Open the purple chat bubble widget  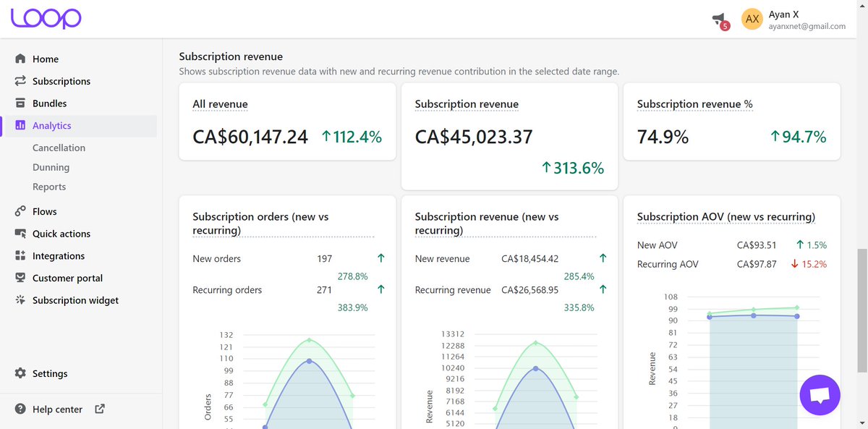click(820, 395)
